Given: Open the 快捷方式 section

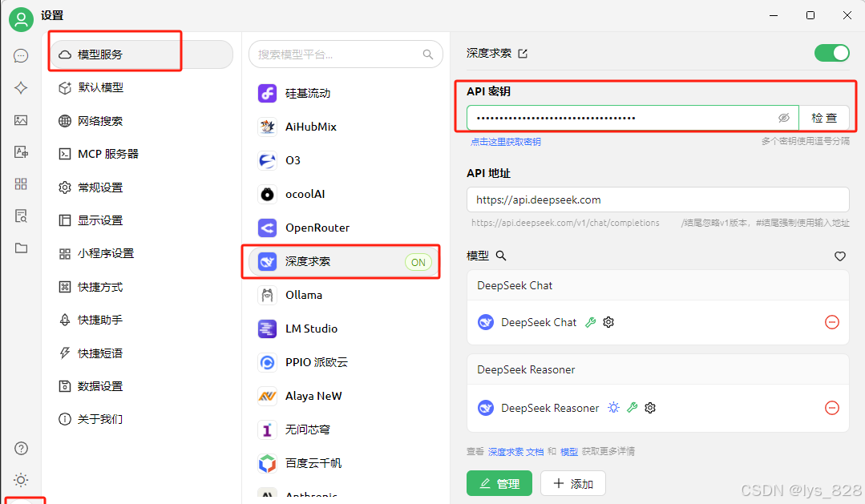Looking at the screenshot, I should (141, 287).
